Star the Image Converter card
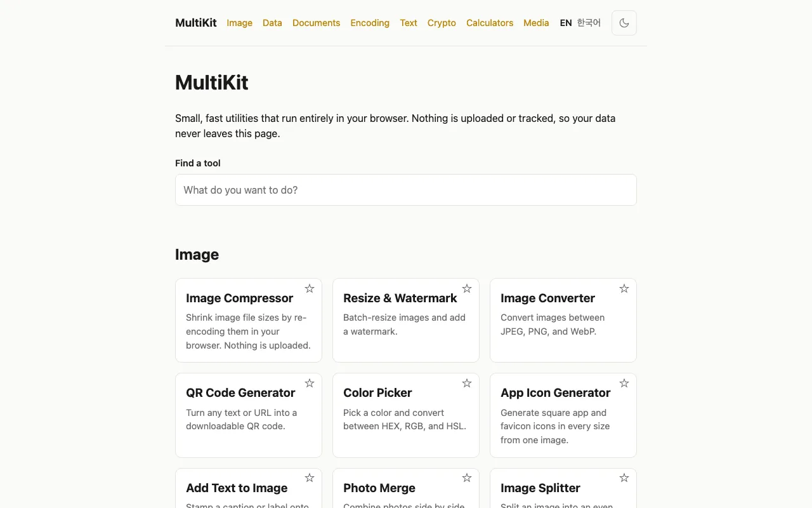Image resolution: width=812 pixels, height=508 pixels. (624, 288)
